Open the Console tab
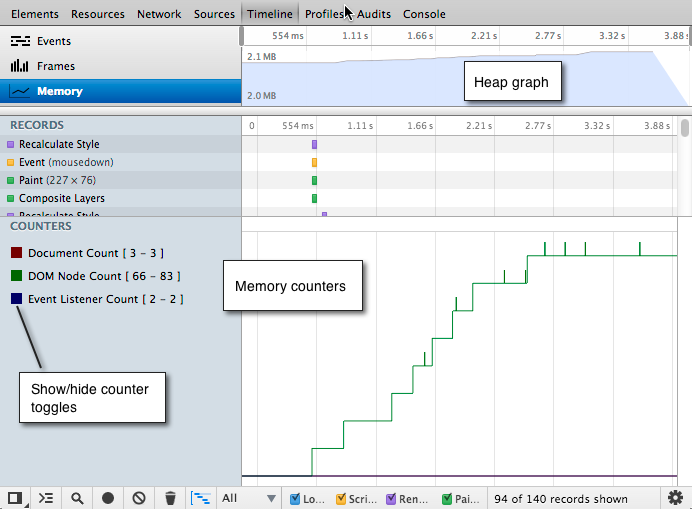This screenshot has height=509, width=692. 424,14
